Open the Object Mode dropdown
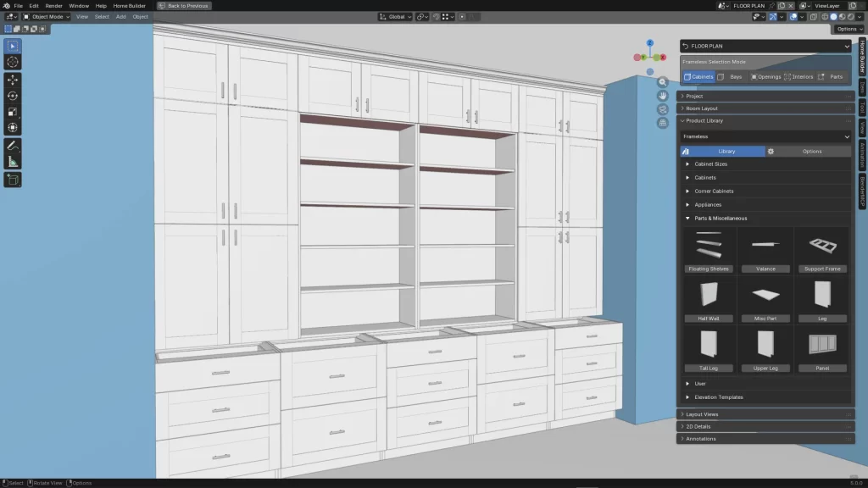Image resolution: width=868 pixels, height=488 pixels. click(x=46, y=17)
